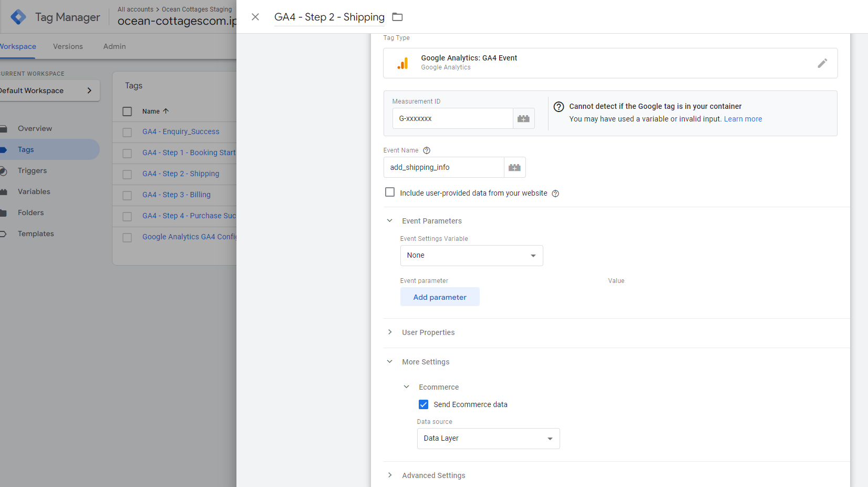Edit the tag name GA4 - Step 2 - Shipping

(x=329, y=17)
